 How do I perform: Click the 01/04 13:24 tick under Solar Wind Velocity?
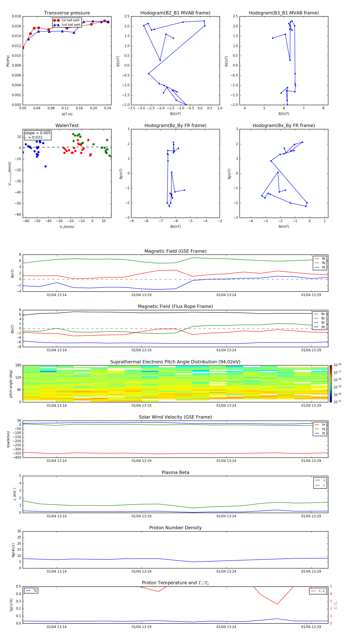(226, 461)
